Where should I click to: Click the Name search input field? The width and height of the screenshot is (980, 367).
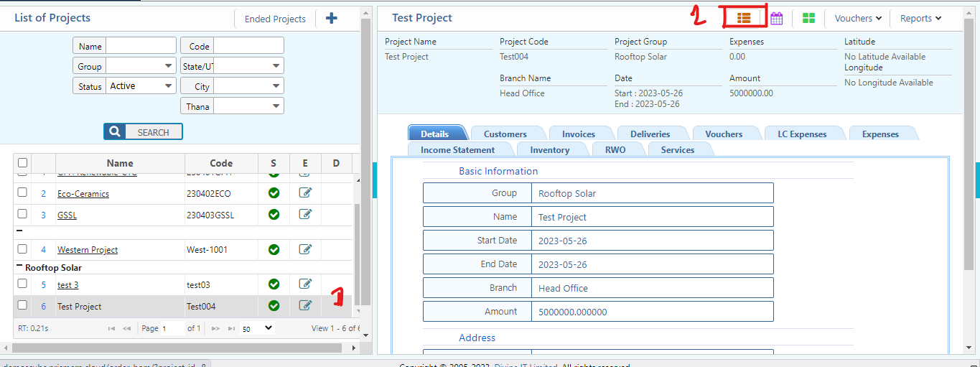(141, 46)
